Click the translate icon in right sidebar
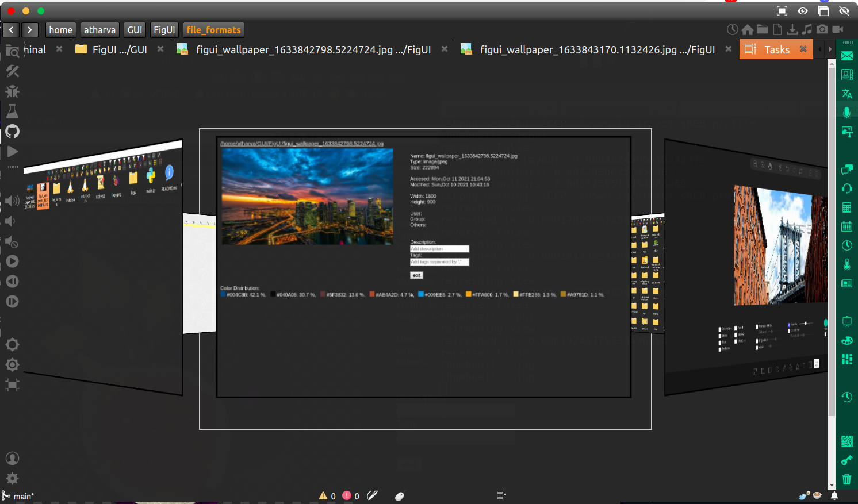The width and height of the screenshot is (858, 504). 846,94
